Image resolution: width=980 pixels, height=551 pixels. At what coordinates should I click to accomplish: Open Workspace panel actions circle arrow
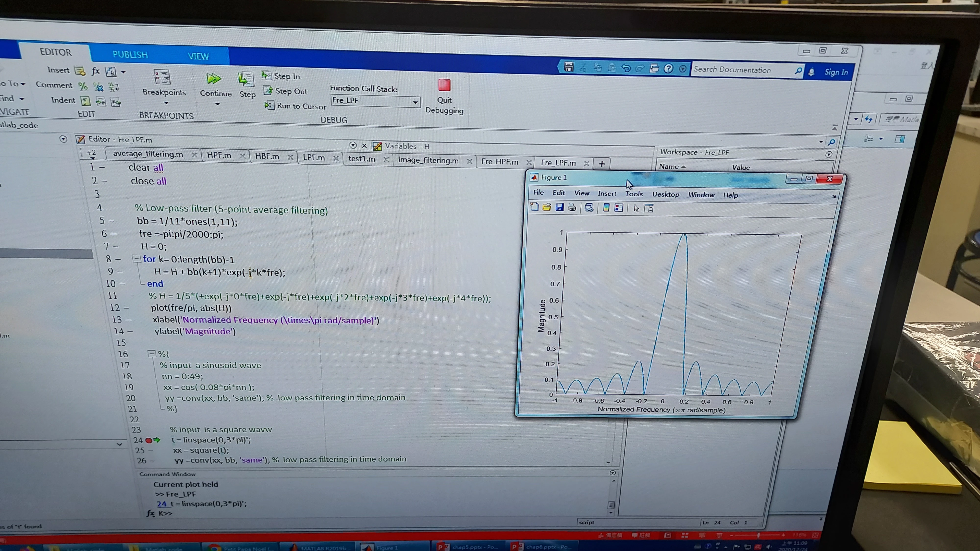tap(829, 154)
